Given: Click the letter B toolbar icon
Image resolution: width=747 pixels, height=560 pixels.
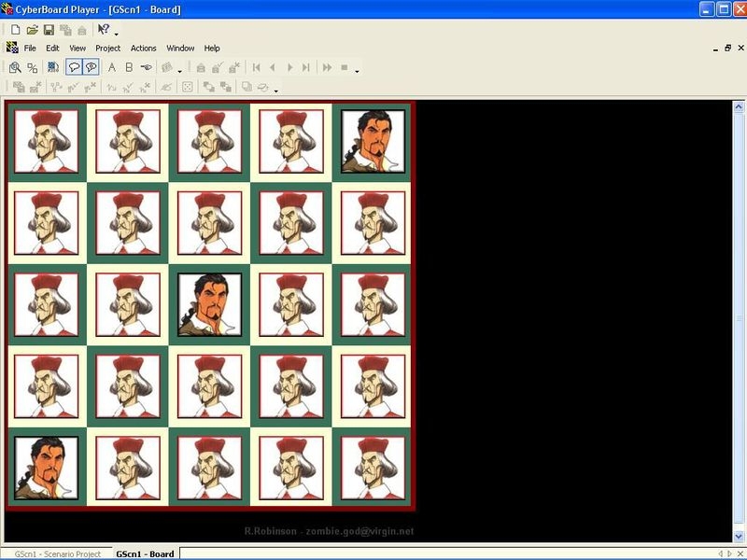Looking at the screenshot, I should (129, 67).
